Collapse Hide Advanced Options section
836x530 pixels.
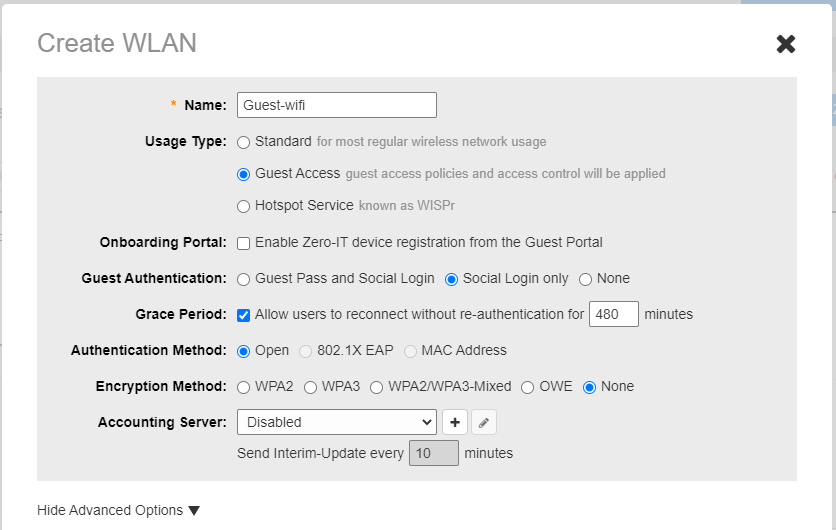tap(118, 510)
